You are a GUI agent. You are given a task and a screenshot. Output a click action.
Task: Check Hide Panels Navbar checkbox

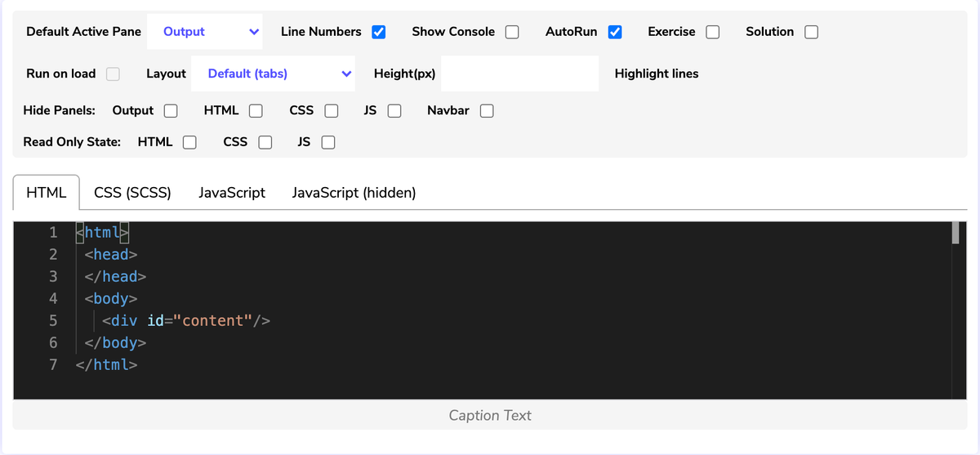coord(487,110)
